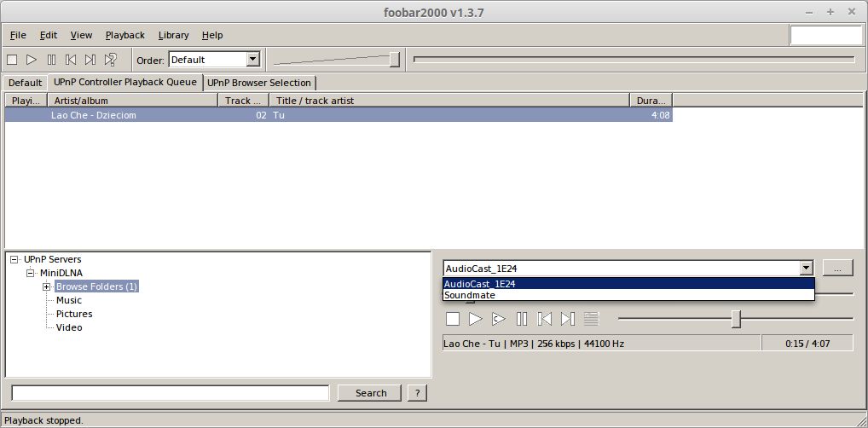The height and width of the screenshot is (428, 868).
Task: Click the Playing column header
Action: 26,101
